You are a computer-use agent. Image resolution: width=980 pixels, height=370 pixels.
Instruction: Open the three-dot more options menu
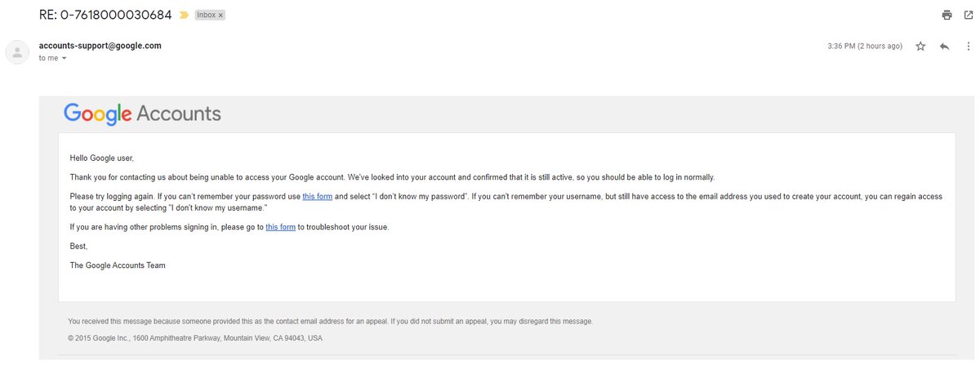(x=968, y=47)
